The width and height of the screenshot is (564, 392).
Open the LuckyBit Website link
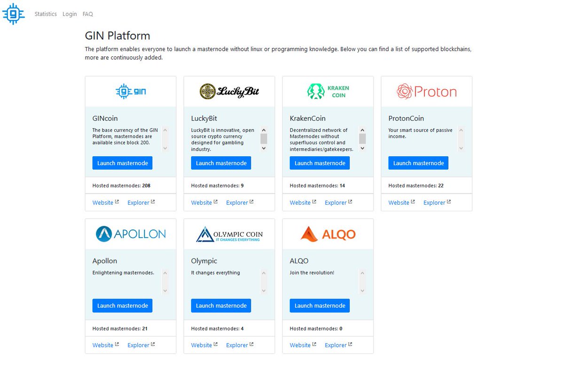pos(201,202)
